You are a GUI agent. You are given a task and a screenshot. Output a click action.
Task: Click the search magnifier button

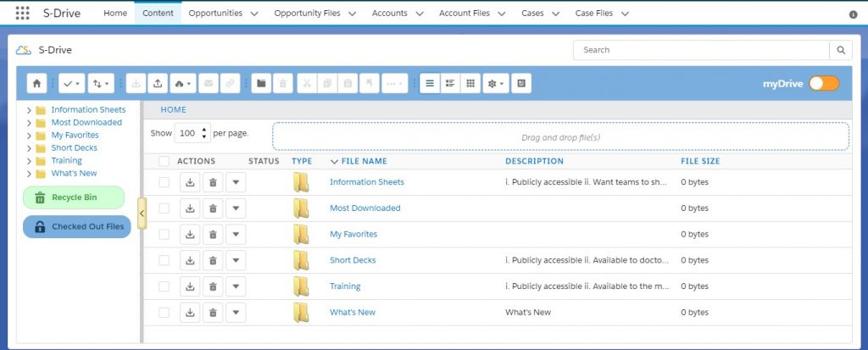[x=841, y=50]
